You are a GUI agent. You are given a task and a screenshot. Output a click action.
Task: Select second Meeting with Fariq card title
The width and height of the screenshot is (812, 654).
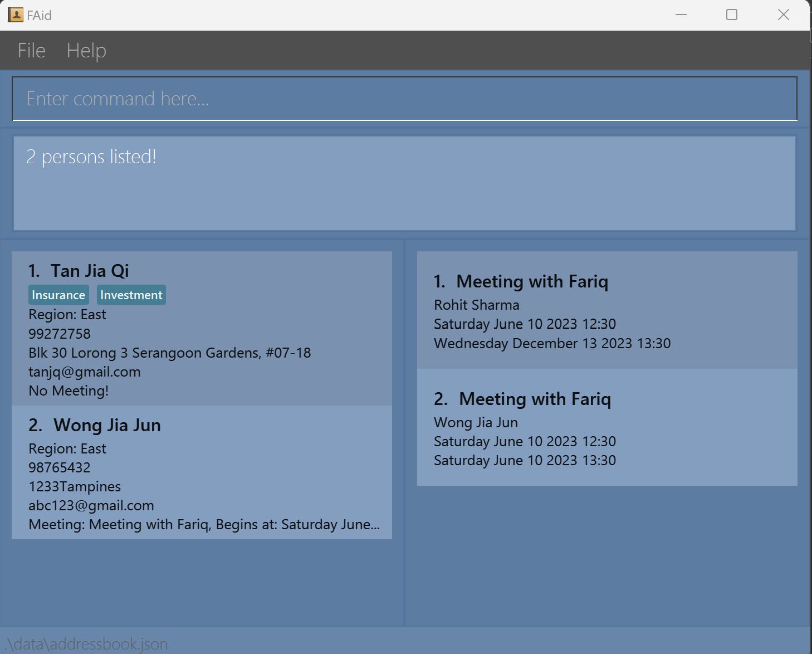[x=535, y=399]
